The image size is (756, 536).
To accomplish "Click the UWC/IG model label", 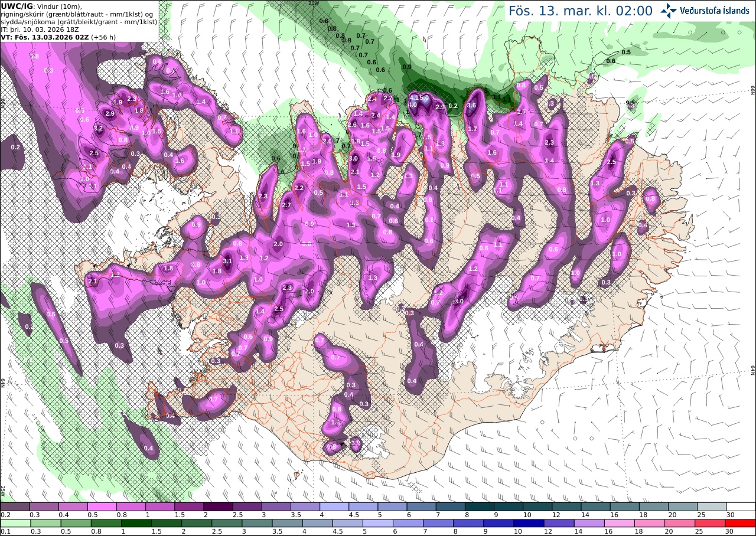I will tap(18, 6).
